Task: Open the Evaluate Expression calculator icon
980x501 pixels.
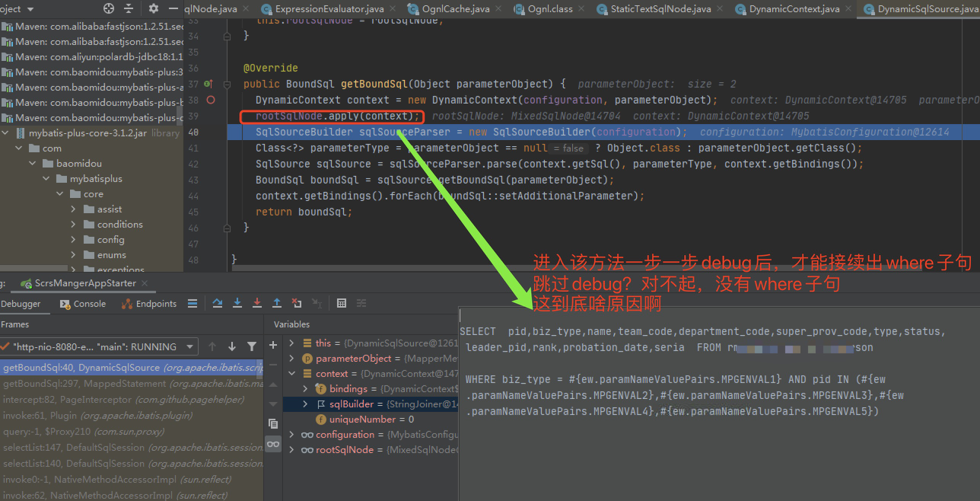Action: click(341, 302)
